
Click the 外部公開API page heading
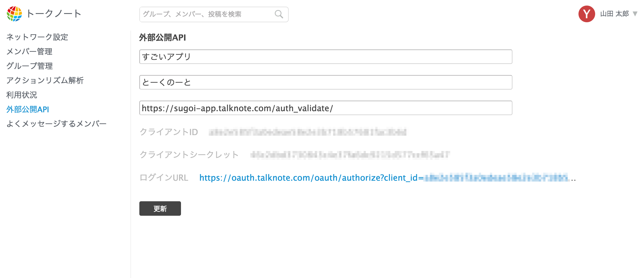pos(162,37)
